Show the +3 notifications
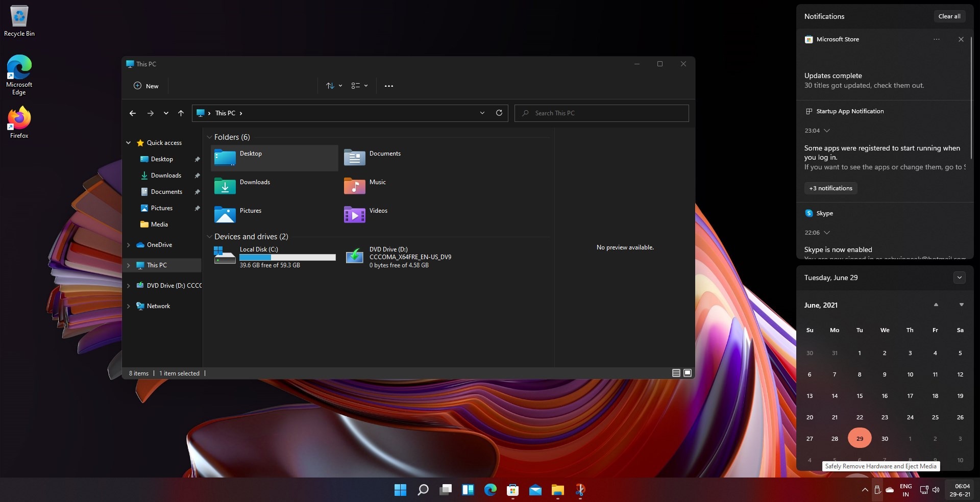Viewport: 980px width, 502px height. [x=830, y=188]
